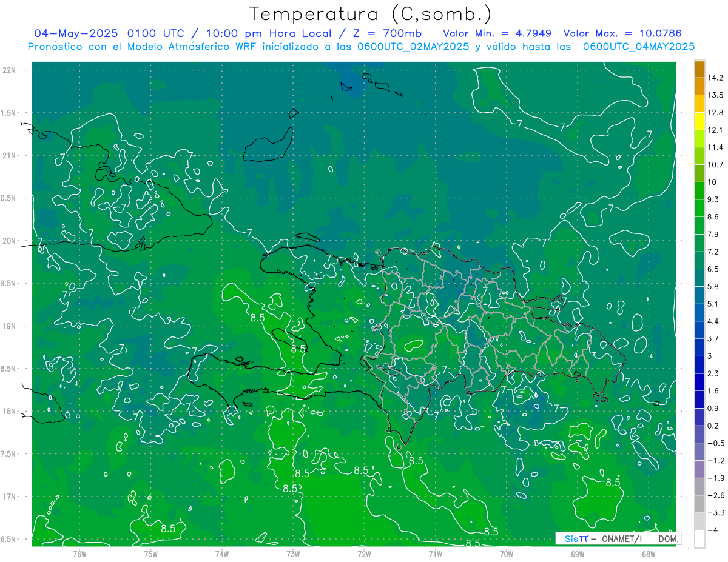This screenshot has height=562, width=728.
Task: Click the 70W longitude axis label
Action: (507, 554)
